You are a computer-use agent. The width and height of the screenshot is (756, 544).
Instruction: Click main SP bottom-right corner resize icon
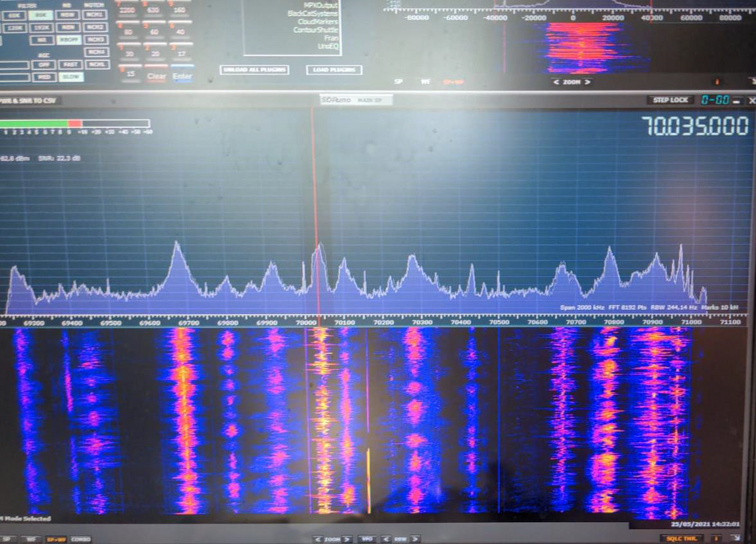(x=736, y=537)
